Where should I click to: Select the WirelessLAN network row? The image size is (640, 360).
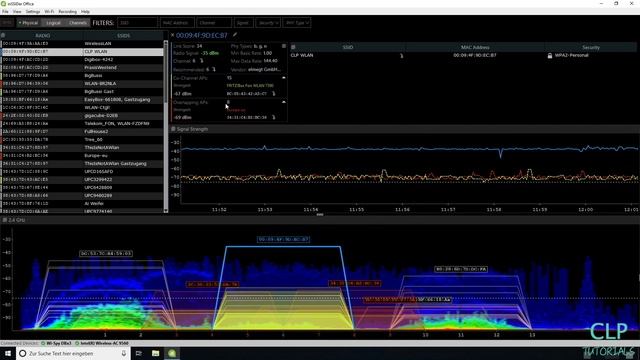click(x=82, y=44)
